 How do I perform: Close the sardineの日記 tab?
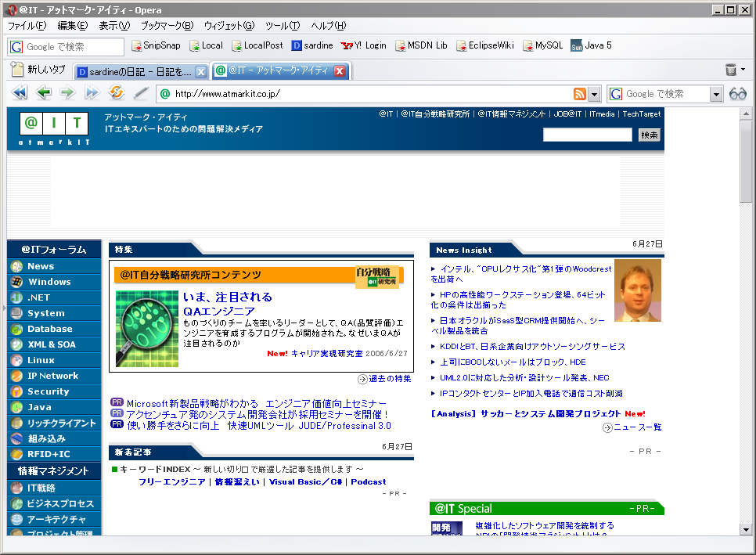[x=201, y=72]
